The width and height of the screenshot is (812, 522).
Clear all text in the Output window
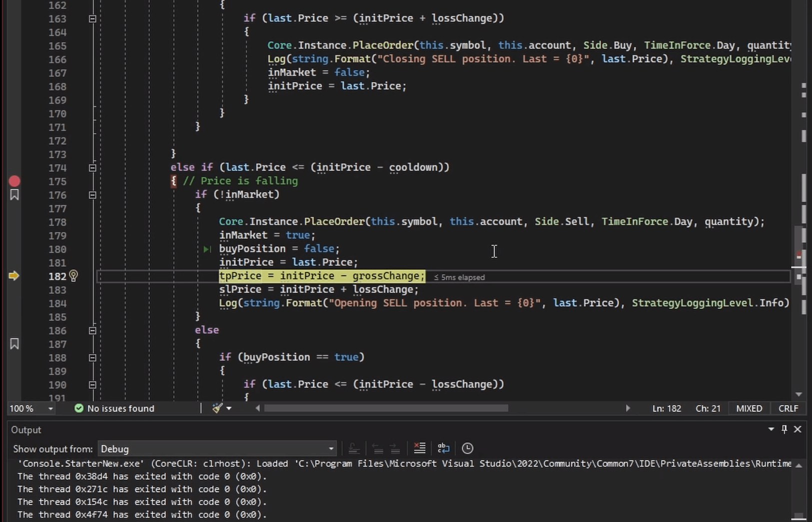pyautogui.click(x=420, y=448)
